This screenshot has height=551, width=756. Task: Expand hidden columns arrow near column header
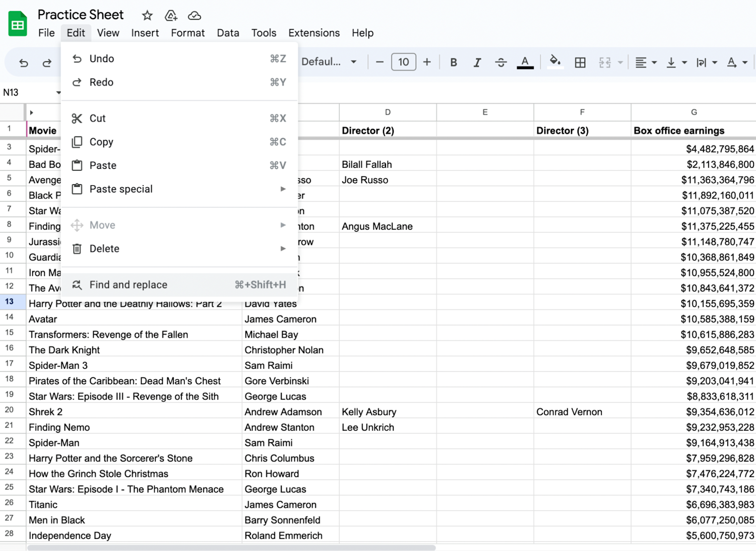(31, 112)
